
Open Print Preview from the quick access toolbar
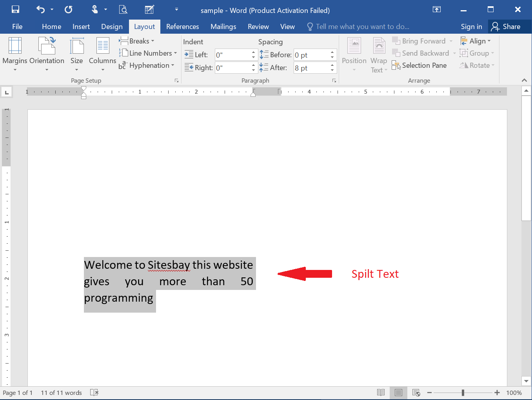coord(123,9)
